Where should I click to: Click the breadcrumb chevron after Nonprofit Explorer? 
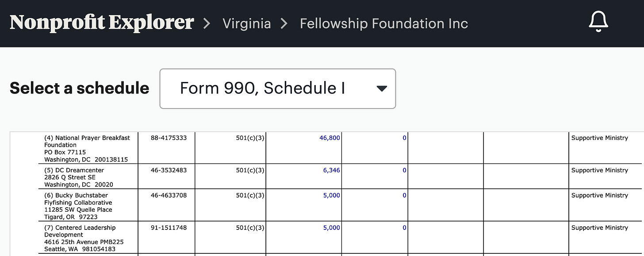(x=207, y=23)
